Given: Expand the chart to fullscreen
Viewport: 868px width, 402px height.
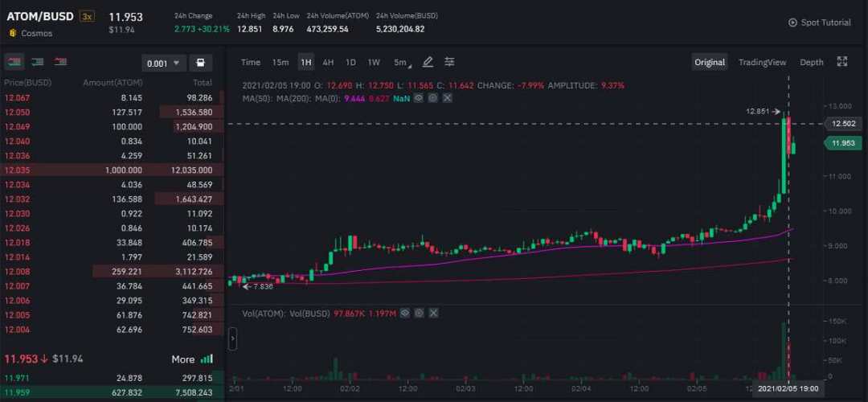Looking at the screenshot, I should (x=842, y=62).
